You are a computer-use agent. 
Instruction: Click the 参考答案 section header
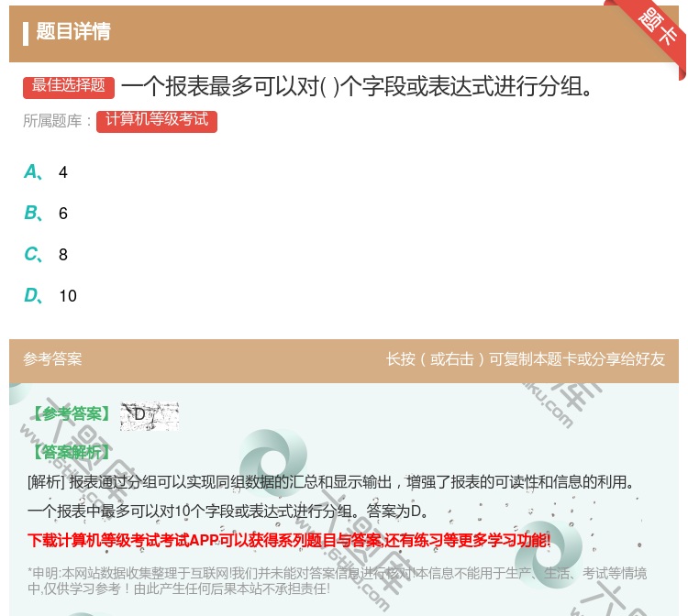point(52,359)
